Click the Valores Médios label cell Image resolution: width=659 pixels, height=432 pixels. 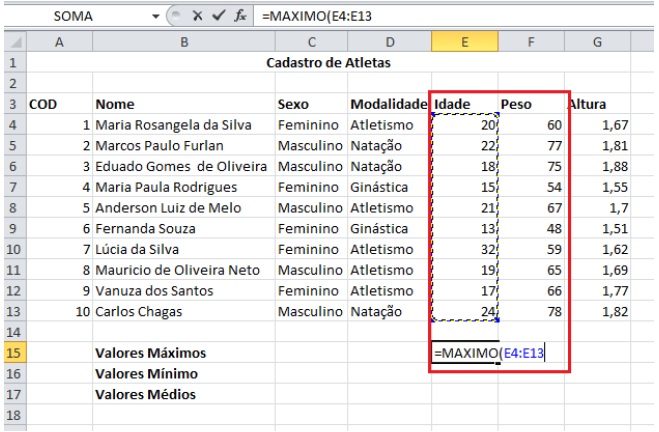(x=146, y=394)
